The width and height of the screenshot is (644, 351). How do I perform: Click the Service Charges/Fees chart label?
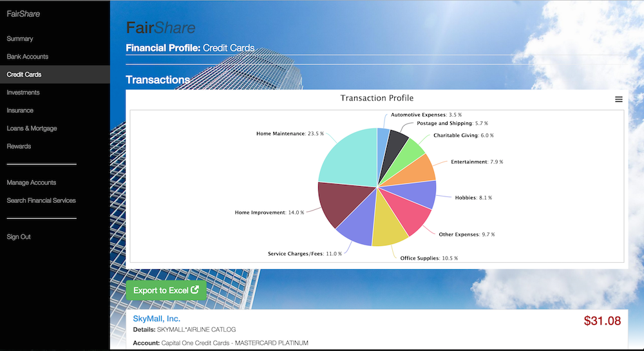coord(304,254)
